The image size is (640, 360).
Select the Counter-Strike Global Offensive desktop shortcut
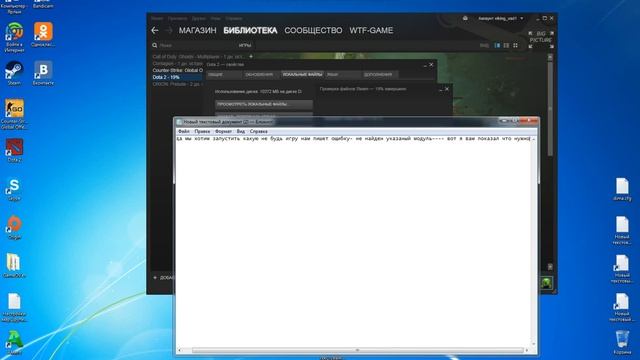pyautogui.click(x=14, y=114)
